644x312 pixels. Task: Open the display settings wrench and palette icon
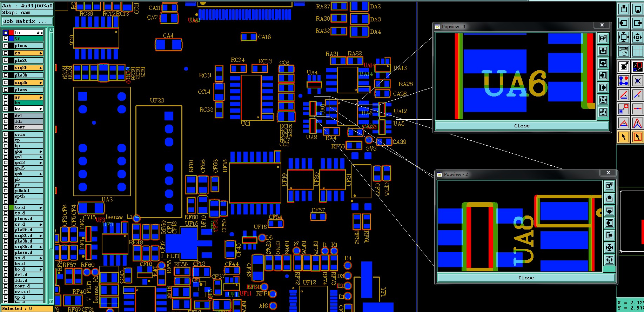coord(624,51)
